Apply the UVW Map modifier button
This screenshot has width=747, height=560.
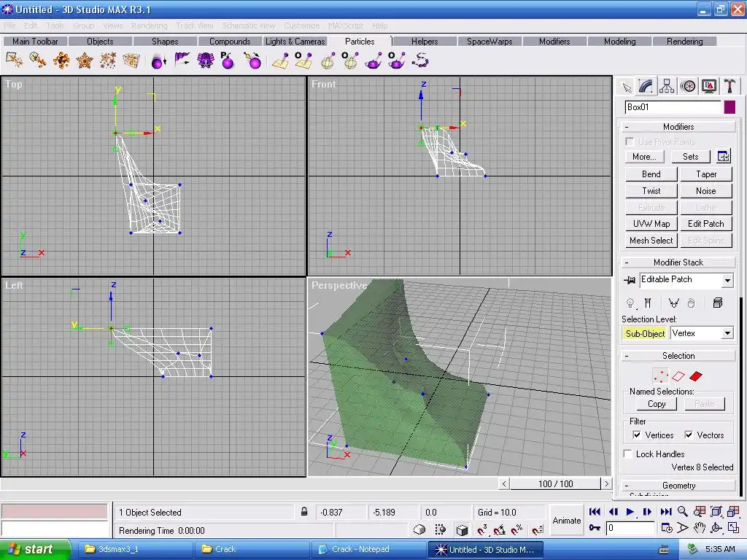point(651,224)
